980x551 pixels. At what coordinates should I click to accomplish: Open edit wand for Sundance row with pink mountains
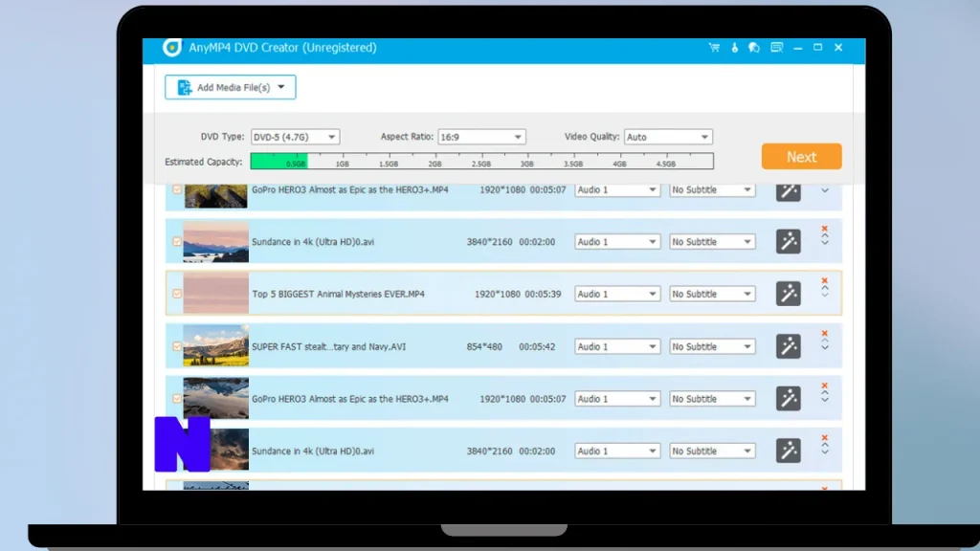(789, 241)
